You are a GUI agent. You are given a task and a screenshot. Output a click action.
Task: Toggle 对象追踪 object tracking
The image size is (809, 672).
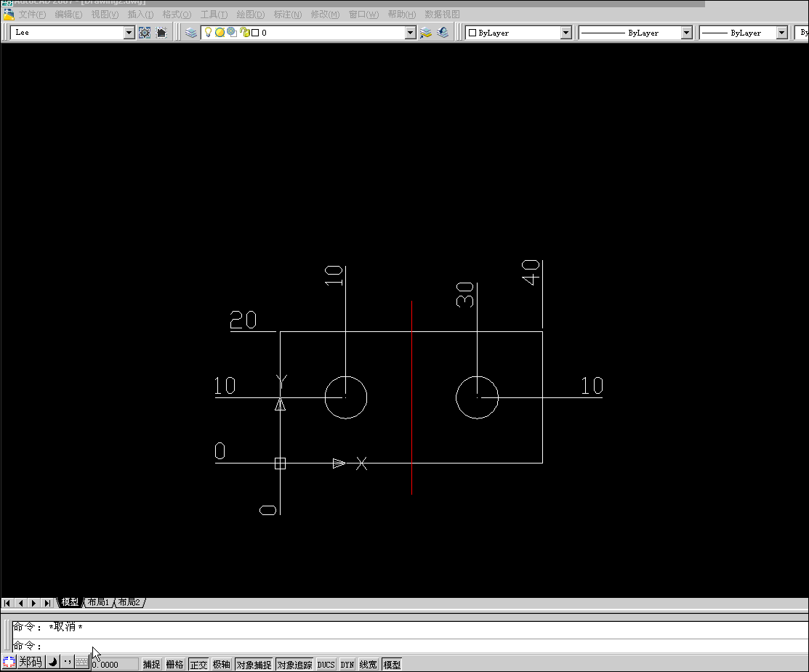(294, 664)
